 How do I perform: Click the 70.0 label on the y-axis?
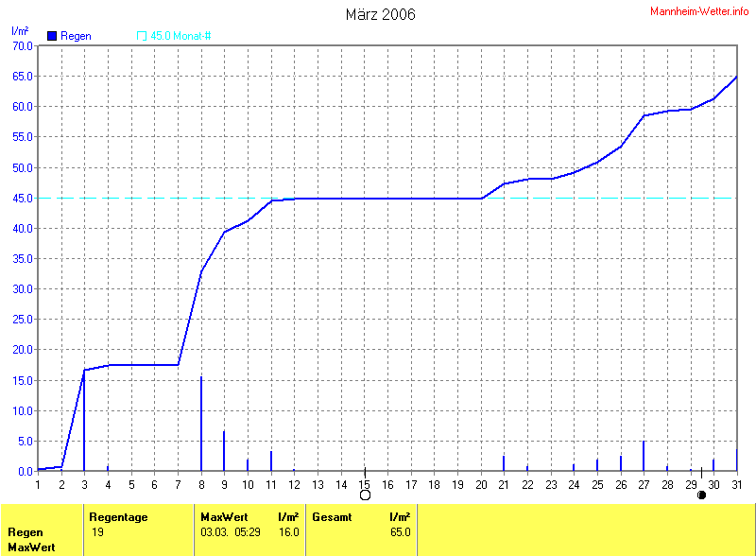(x=21, y=45)
